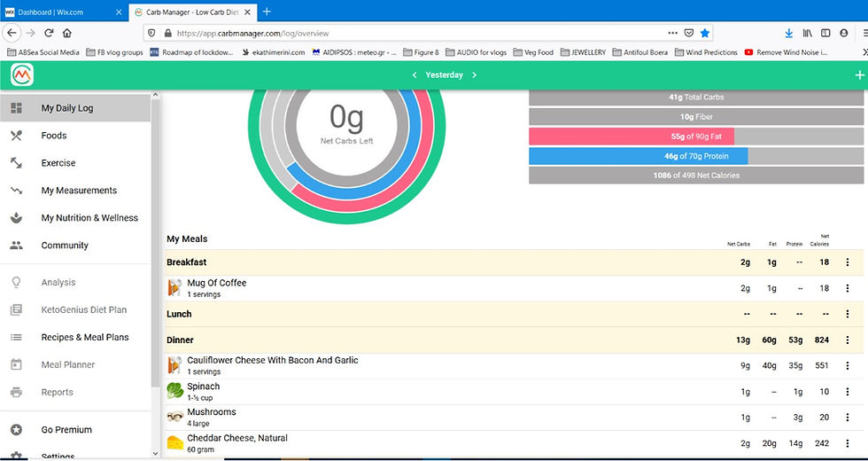Go to browser home page

67,34
